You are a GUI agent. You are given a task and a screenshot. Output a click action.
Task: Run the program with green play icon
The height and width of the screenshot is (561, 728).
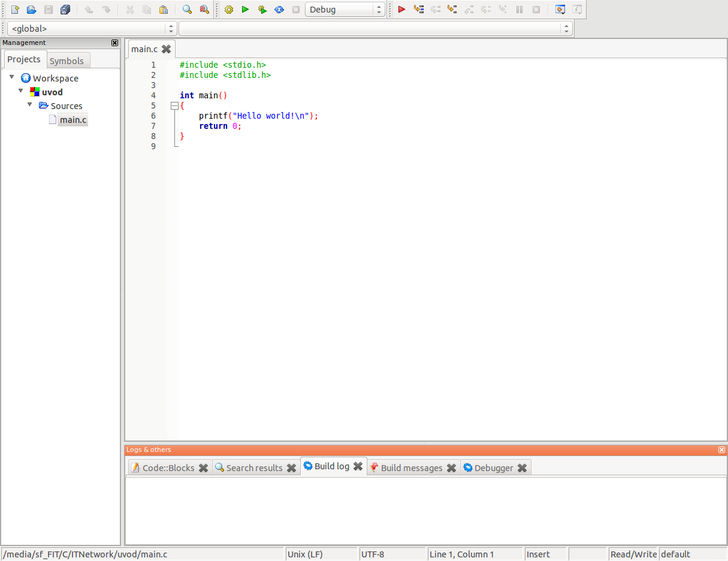point(245,10)
